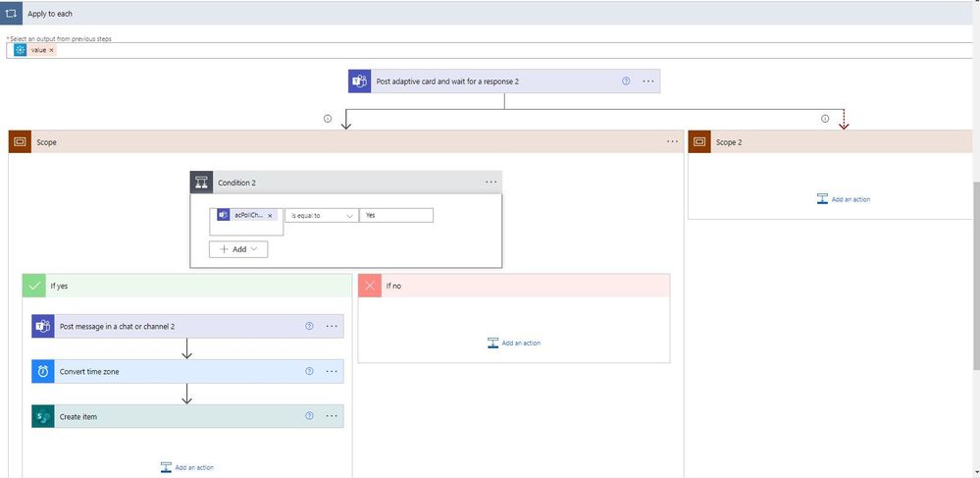Add an action in the If no branch
The height and width of the screenshot is (478, 980).
(x=514, y=343)
